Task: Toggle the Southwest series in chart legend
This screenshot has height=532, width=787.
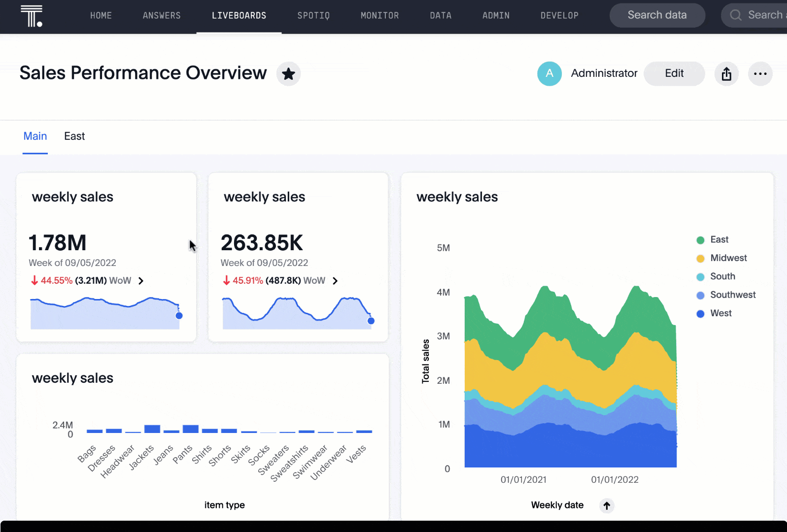Action: (732, 295)
